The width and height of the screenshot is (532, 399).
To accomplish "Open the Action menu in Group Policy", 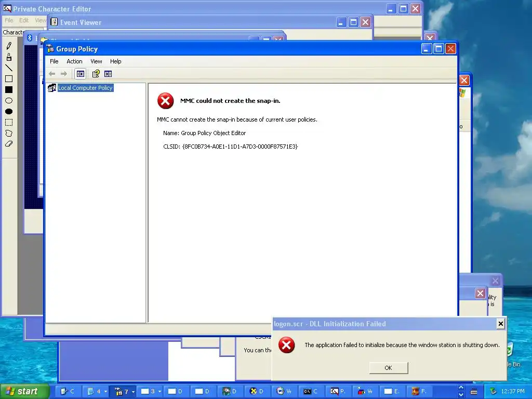I will [74, 61].
